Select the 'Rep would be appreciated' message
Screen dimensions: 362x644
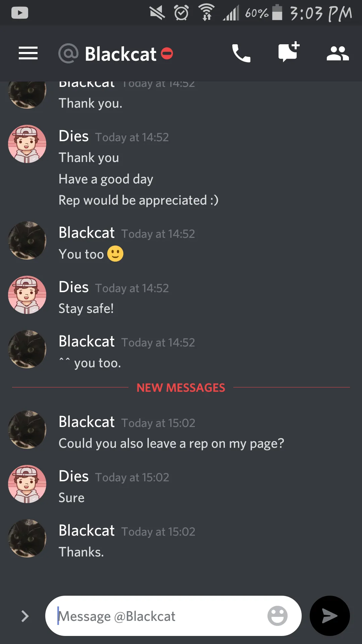pos(138,200)
